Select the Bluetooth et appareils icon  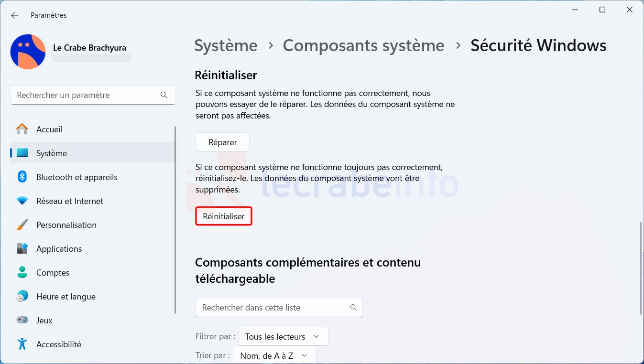click(x=22, y=177)
